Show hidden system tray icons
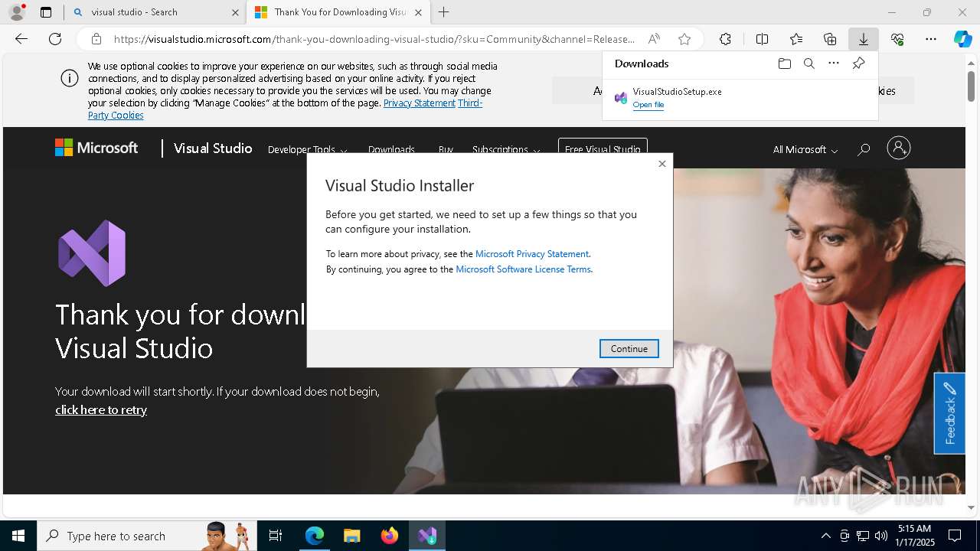 pyautogui.click(x=825, y=536)
